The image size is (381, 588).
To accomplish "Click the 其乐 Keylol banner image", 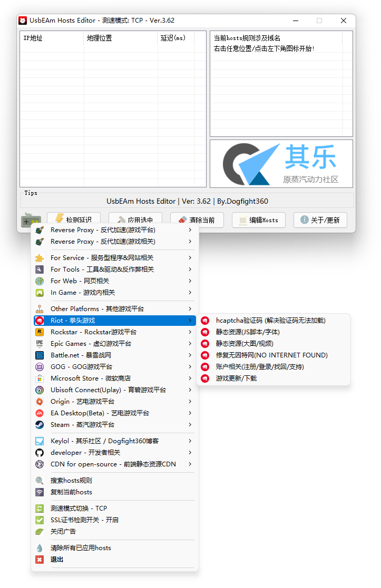I will pos(281,164).
